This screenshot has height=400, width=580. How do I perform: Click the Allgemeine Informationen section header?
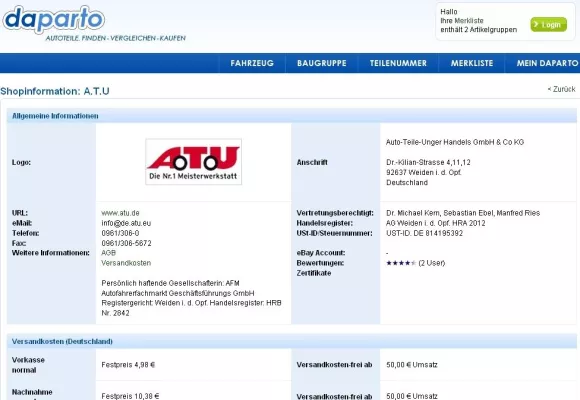(291, 116)
